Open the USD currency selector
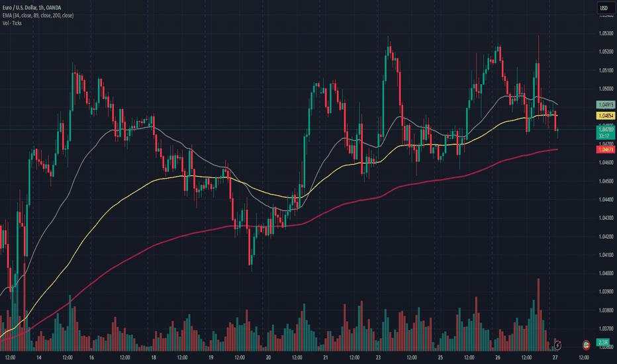Viewport: 617px width, 364px height. (604, 8)
